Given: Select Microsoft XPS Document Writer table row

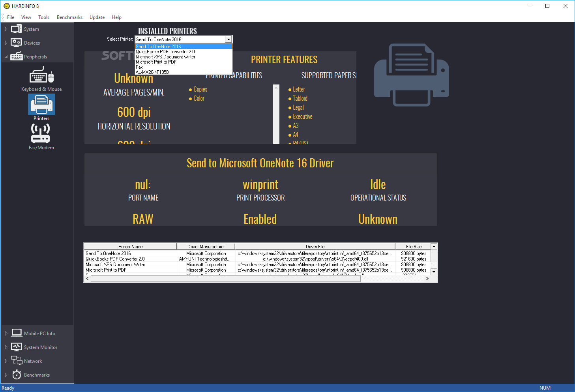Looking at the screenshot, I should (257, 264).
